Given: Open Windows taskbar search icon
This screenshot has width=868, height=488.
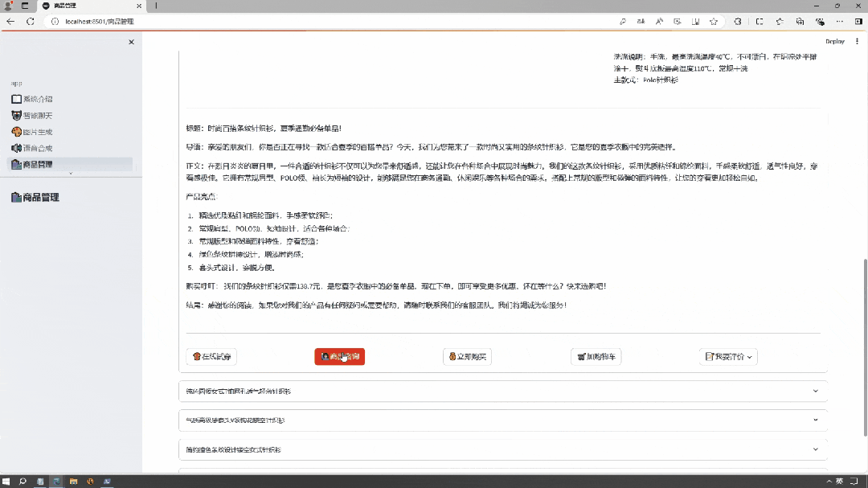Looking at the screenshot, I should (23, 482).
